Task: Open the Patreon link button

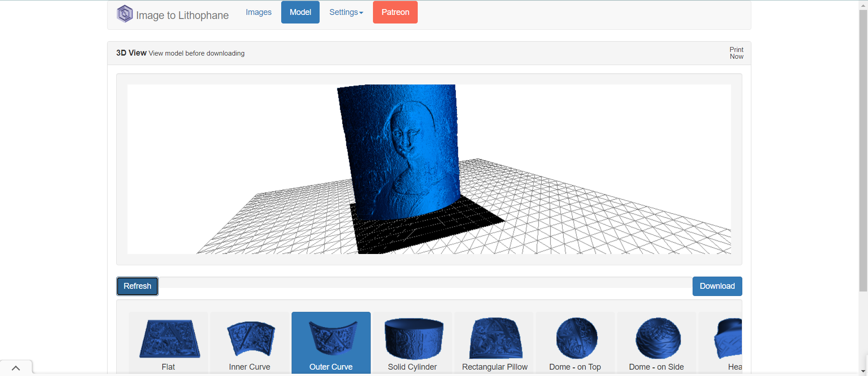Action: (x=395, y=12)
